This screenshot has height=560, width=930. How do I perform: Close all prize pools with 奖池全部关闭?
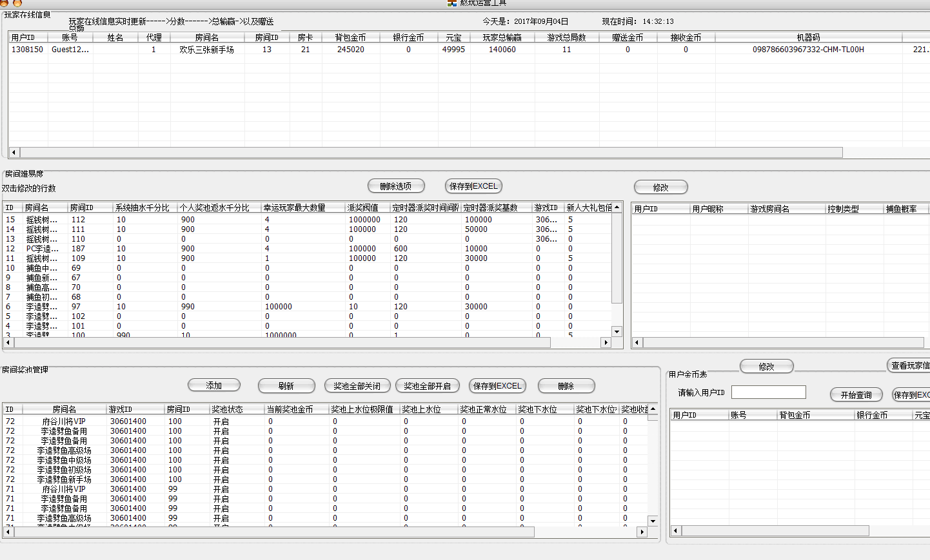(357, 386)
